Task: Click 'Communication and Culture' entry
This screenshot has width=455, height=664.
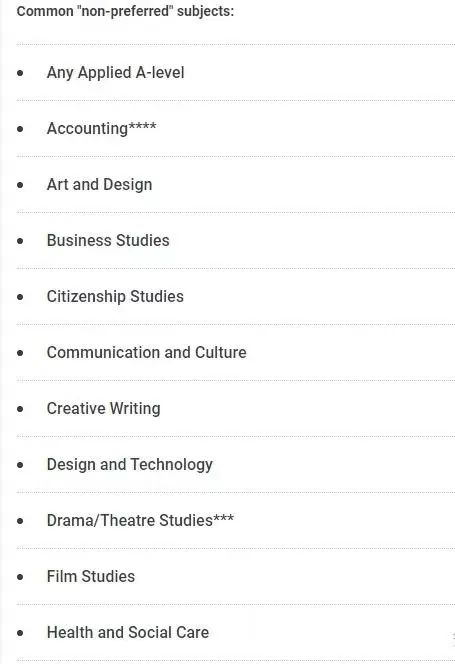Action: coord(146,352)
